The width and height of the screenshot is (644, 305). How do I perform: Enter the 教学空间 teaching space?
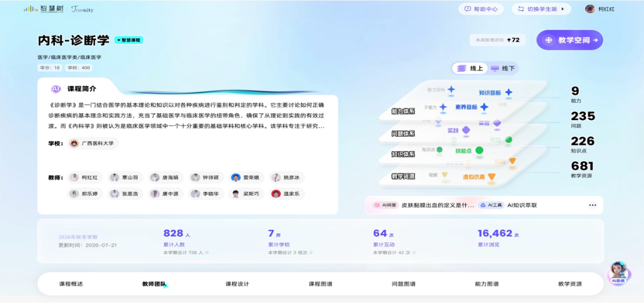pos(569,40)
